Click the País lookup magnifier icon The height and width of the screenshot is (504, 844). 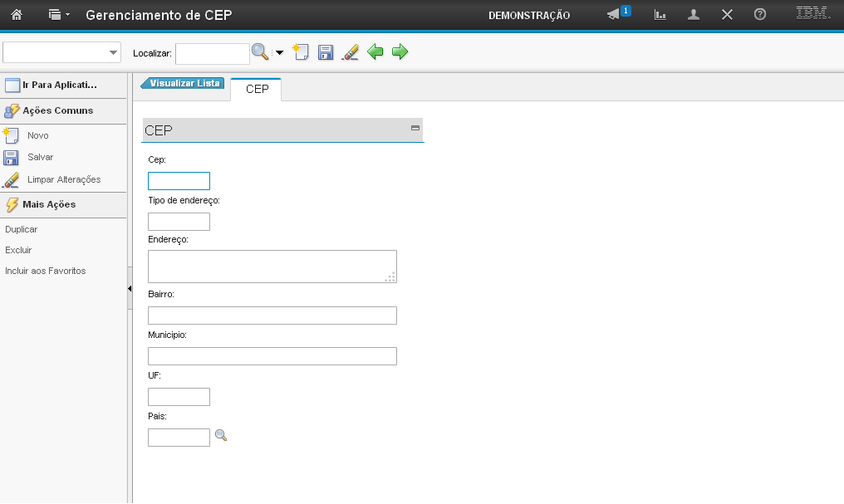[221, 435]
